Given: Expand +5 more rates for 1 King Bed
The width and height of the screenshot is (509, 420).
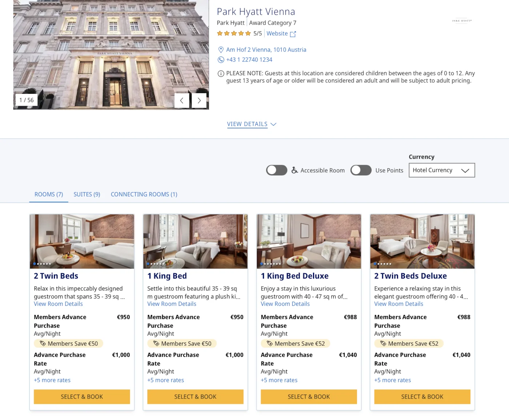Looking at the screenshot, I should (x=165, y=380).
